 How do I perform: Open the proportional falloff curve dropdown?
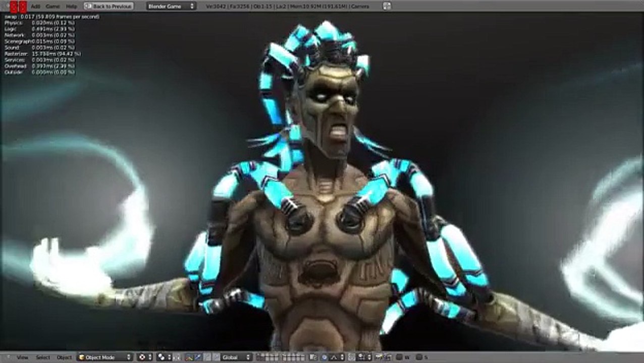pyautogui.click(x=337, y=357)
